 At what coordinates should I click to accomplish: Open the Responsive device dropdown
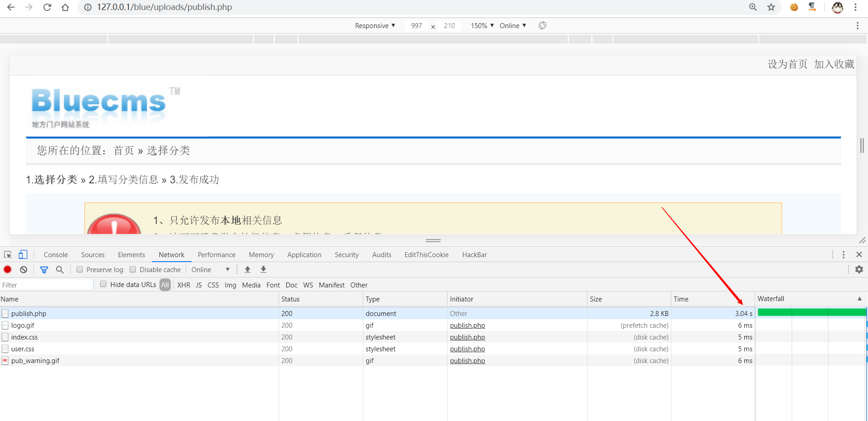pyautogui.click(x=375, y=26)
